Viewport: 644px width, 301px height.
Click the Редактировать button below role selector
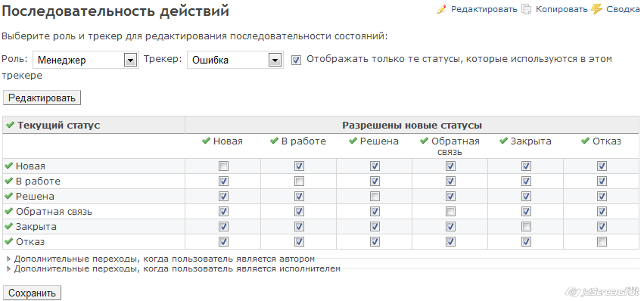pos(42,98)
